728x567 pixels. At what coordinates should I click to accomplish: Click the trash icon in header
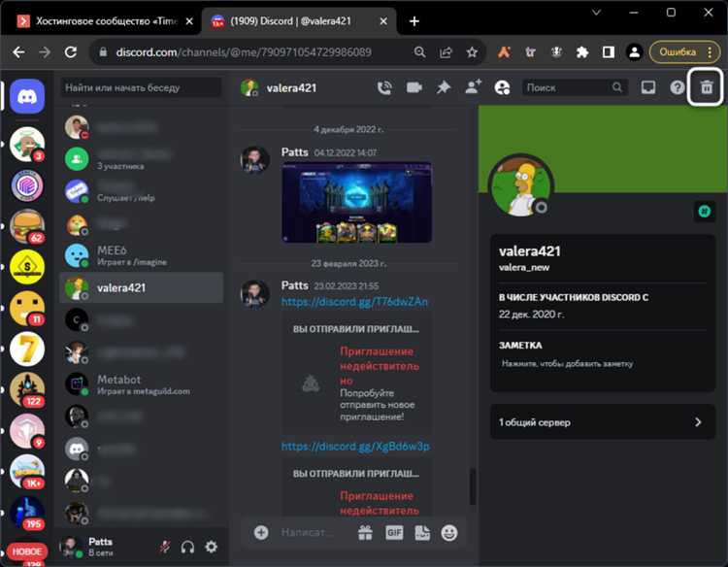coord(707,87)
